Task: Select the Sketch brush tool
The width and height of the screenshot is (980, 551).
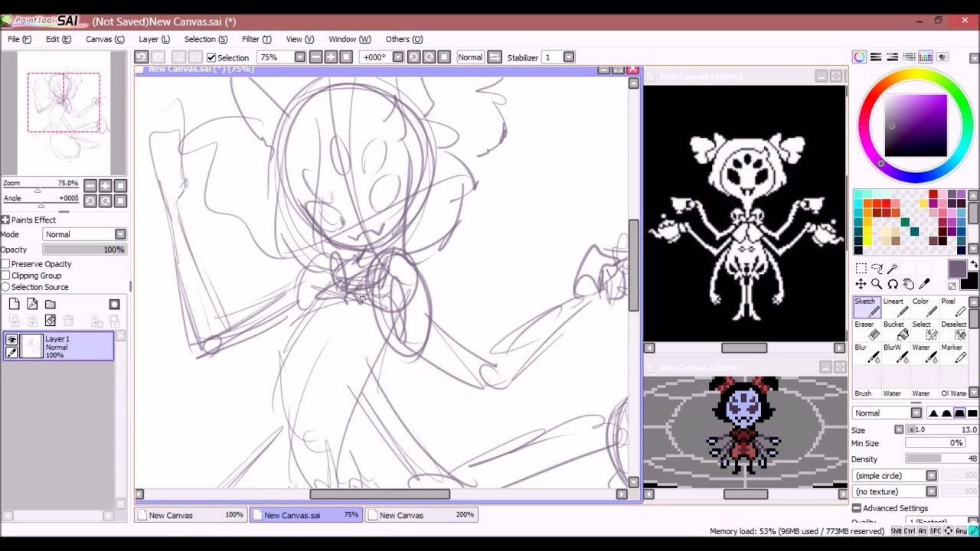Action: point(867,307)
